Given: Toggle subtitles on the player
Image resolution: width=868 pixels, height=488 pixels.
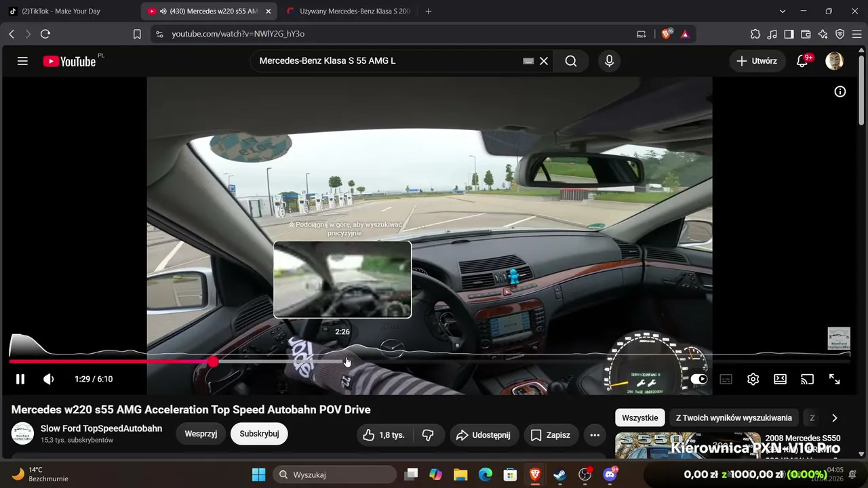Looking at the screenshot, I should click(726, 379).
